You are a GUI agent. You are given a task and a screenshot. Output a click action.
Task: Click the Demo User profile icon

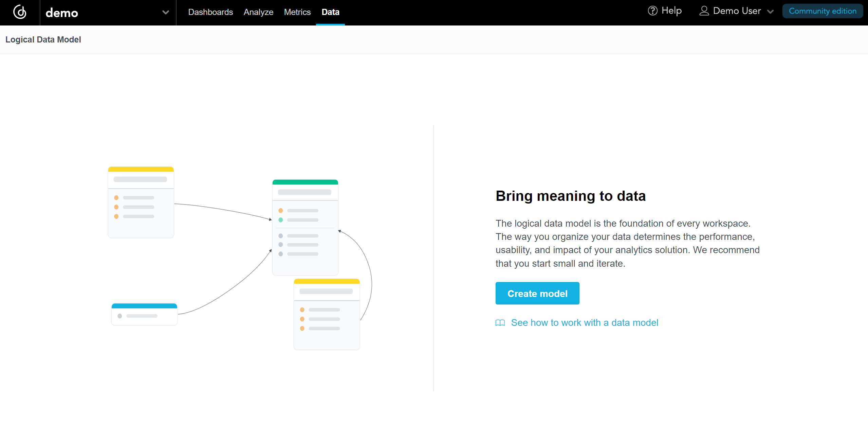[x=704, y=11]
